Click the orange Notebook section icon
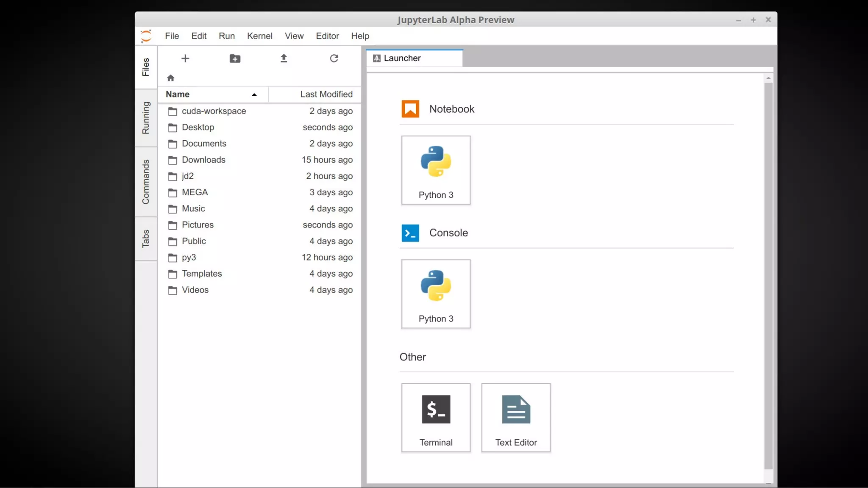868x488 pixels. (410, 109)
